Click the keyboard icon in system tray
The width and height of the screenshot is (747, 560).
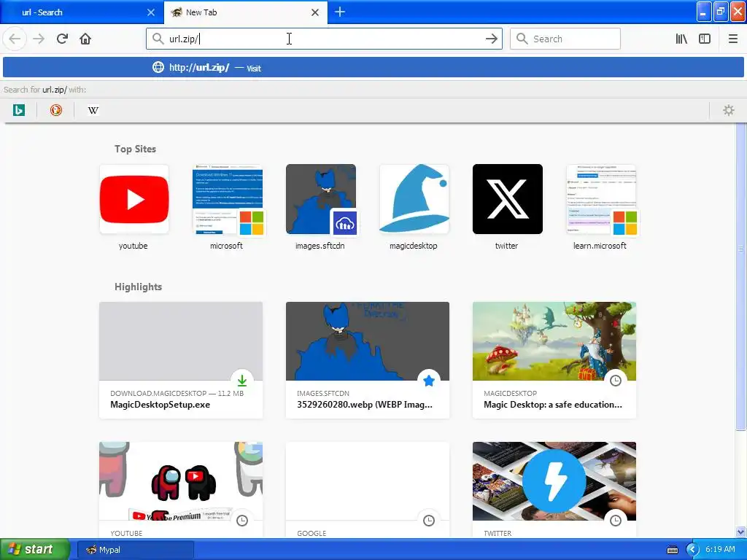(672, 550)
